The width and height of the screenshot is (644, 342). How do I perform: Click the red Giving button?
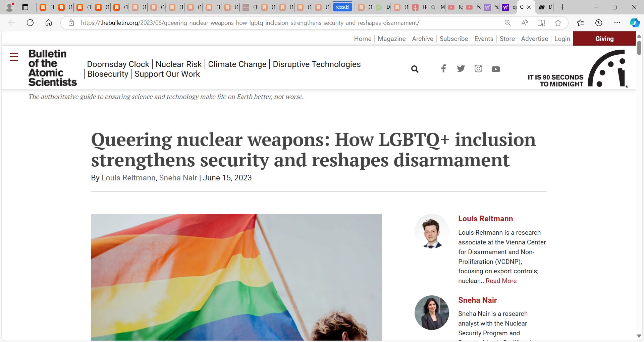pyautogui.click(x=604, y=39)
